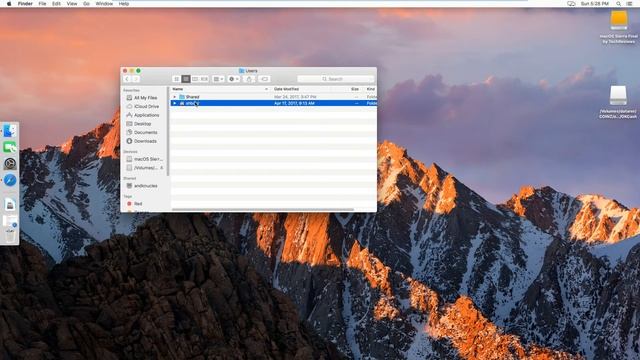This screenshot has width=640, height=360.
Task: Expand the Shared folder disclosure triangle
Action: click(175, 97)
